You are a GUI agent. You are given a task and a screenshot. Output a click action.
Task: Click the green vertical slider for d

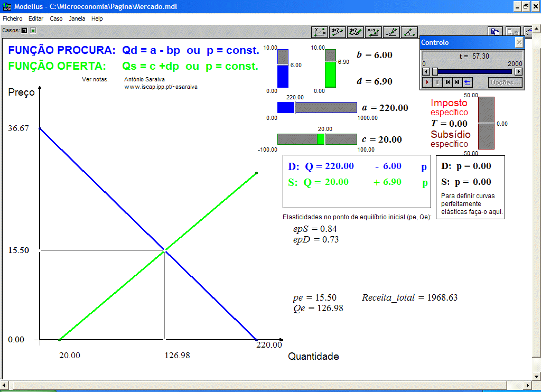[x=330, y=74]
